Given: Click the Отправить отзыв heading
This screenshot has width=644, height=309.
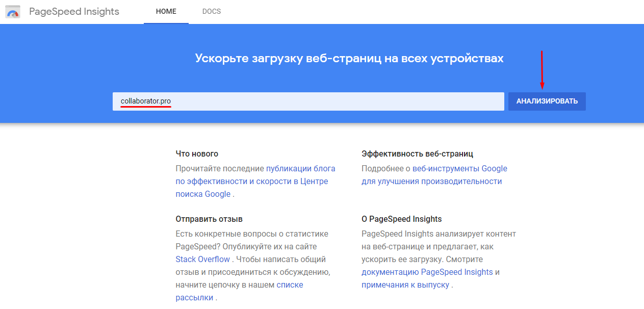Looking at the screenshot, I should [x=209, y=219].
